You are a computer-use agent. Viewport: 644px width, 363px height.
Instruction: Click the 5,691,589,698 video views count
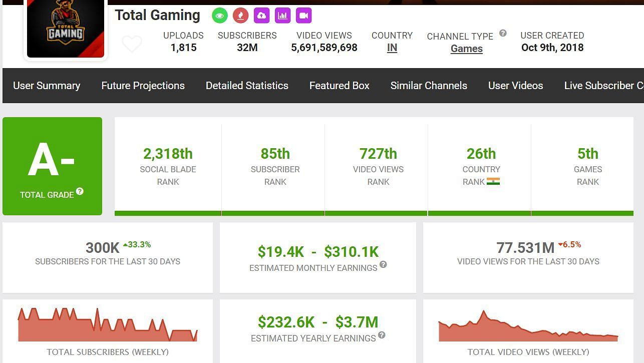324,48
